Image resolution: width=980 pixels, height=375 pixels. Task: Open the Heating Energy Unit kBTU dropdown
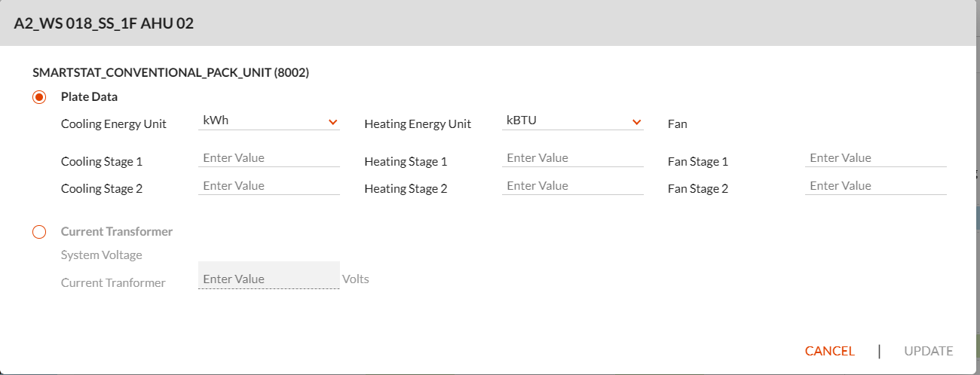click(573, 120)
